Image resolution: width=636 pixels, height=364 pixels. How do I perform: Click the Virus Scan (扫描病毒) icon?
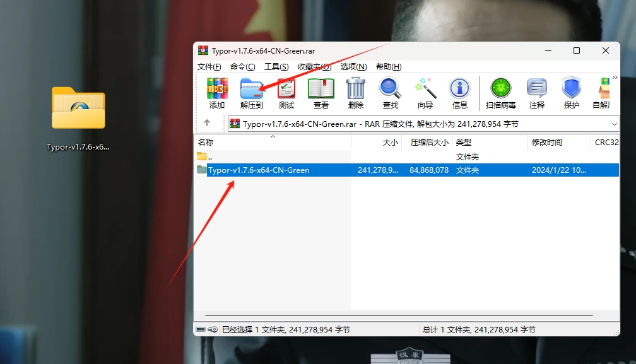[501, 88]
